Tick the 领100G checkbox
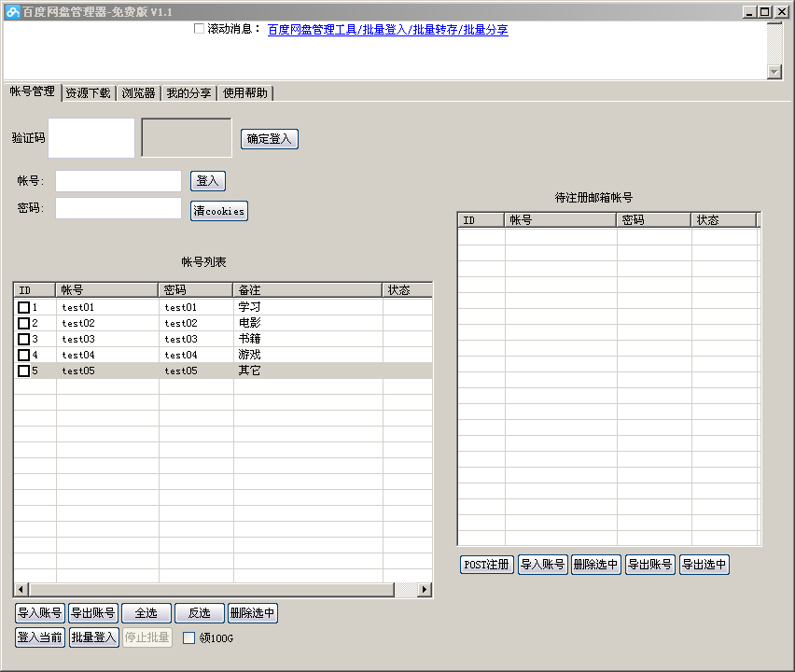 click(x=188, y=638)
